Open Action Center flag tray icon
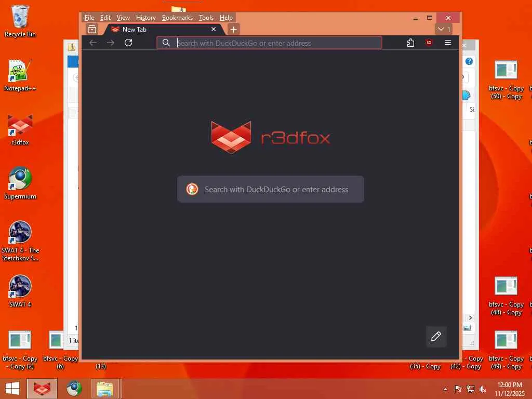The height and width of the screenshot is (399, 532). pos(458,389)
